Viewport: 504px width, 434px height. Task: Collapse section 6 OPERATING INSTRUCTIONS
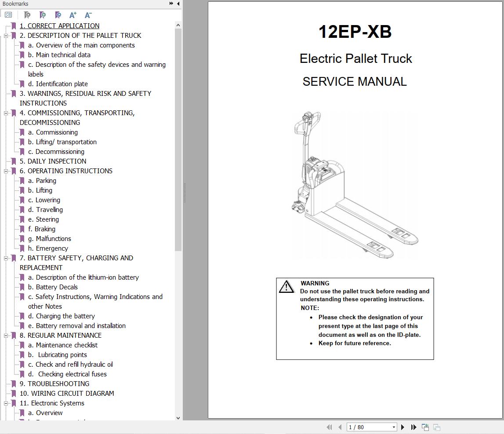[5, 171]
